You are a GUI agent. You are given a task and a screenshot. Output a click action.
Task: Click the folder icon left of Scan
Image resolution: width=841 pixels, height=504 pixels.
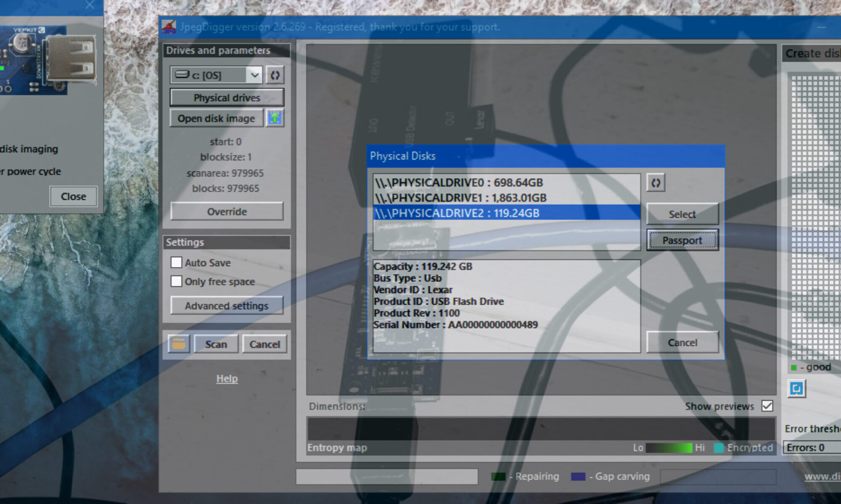tap(179, 344)
